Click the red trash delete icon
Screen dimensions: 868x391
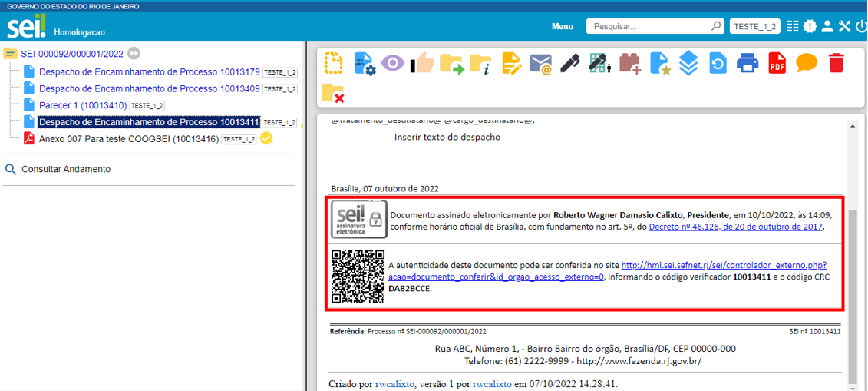coord(836,63)
